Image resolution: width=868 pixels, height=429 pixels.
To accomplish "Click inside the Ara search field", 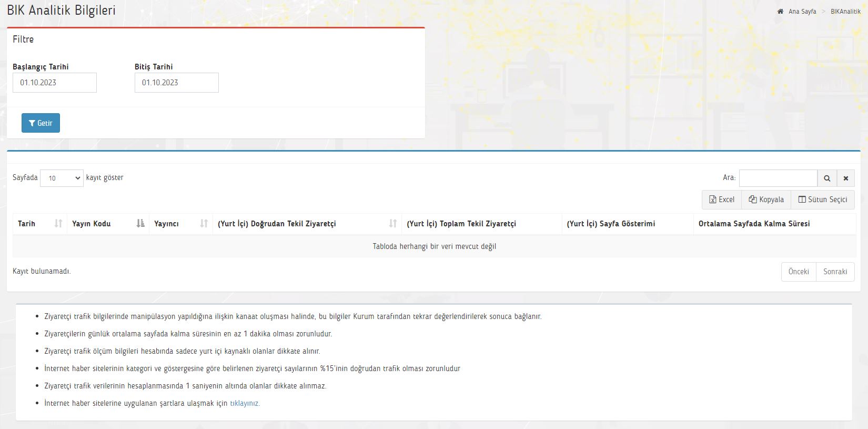I will tap(778, 178).
